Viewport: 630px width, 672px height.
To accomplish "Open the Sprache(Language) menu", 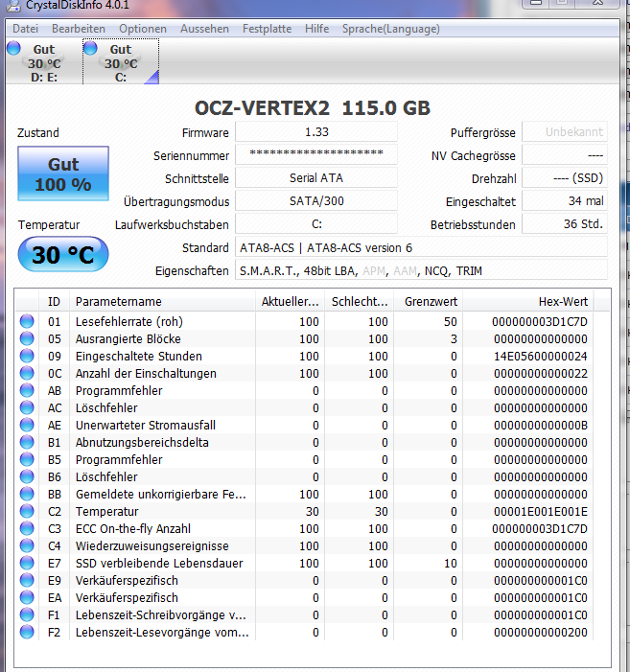I will tap(391, 29).
